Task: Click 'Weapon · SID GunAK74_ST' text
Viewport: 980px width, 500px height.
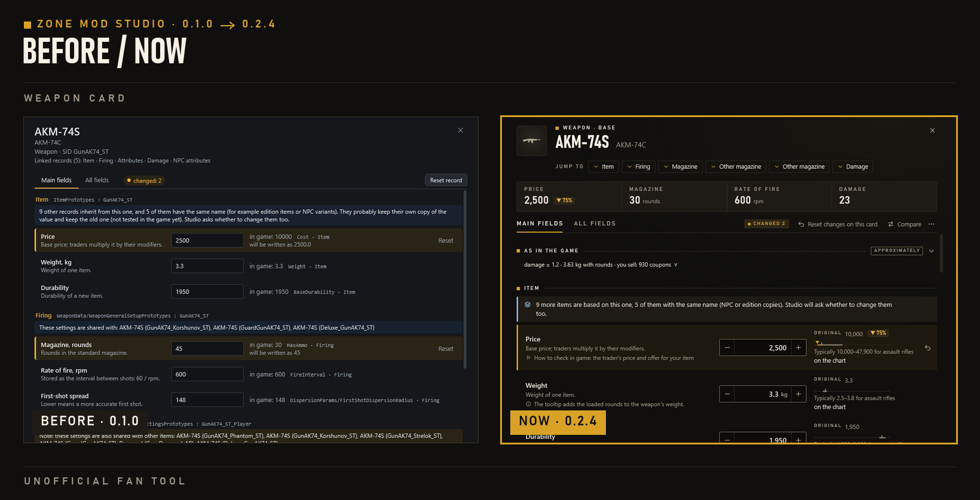Action: point(72,152)
